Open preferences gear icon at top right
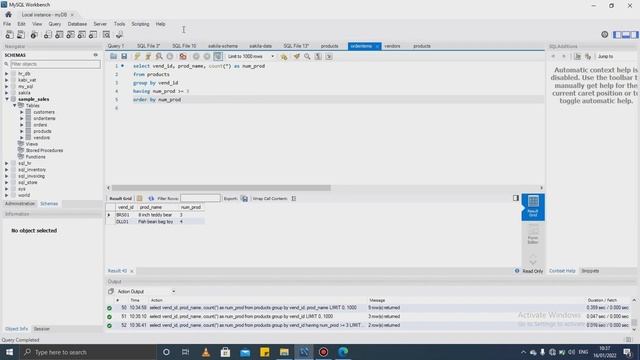Image resolution: width=640 pixels, height=360 pixels. pos(604,35)
